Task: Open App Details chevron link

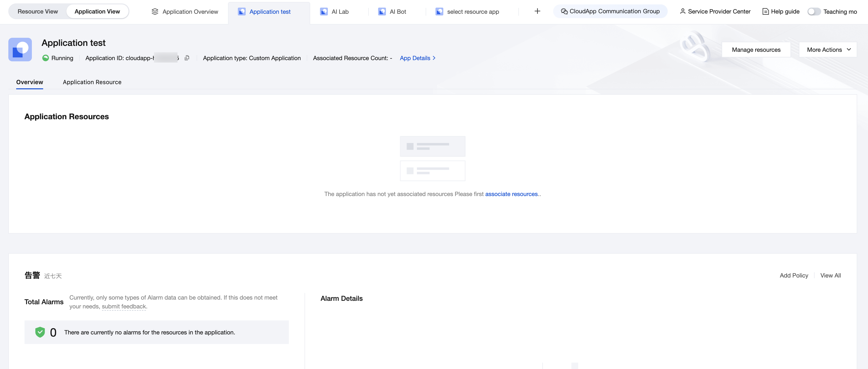Action: [418, 58]
